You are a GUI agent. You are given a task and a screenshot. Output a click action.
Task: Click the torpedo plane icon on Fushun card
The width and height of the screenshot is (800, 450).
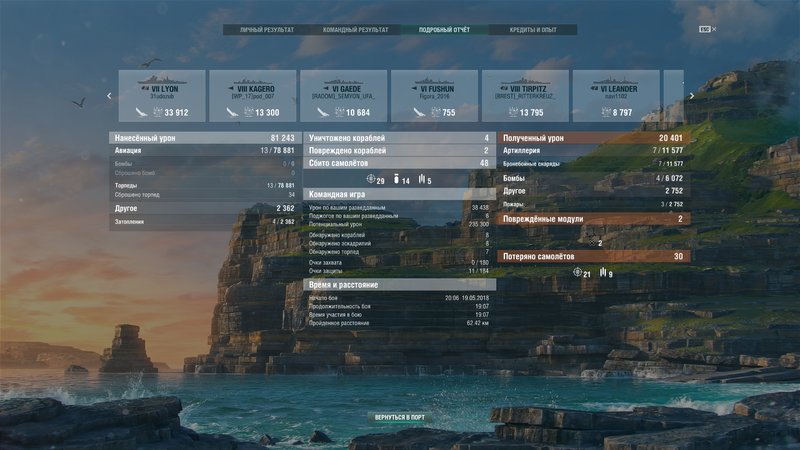(419, 112)
